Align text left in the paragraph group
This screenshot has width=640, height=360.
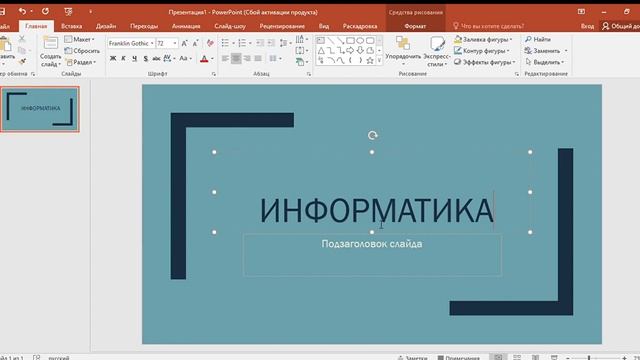click(x=225, y=59)
